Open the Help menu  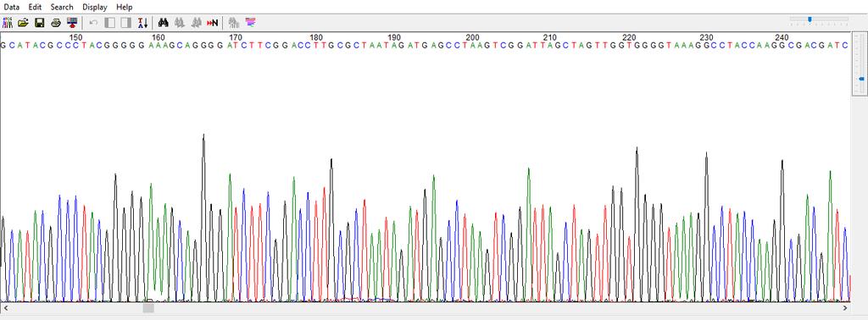124,7
